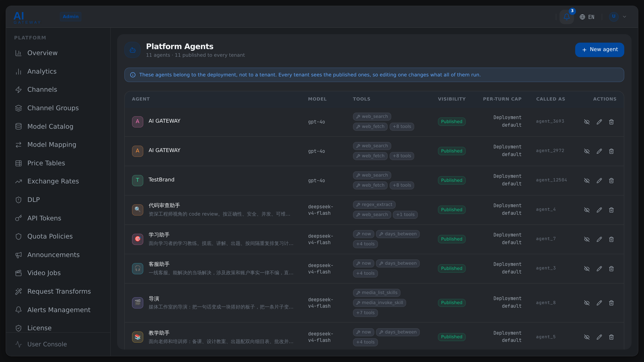
Task: Toggle visibility of agent_4
Action: point(587,210)
